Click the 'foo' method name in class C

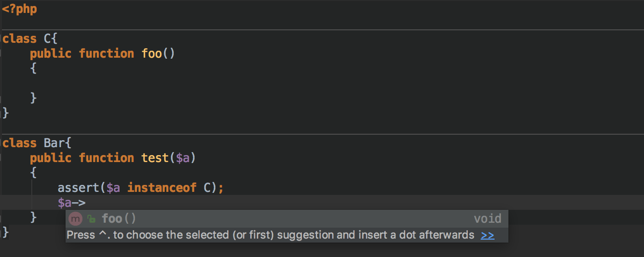152,53
